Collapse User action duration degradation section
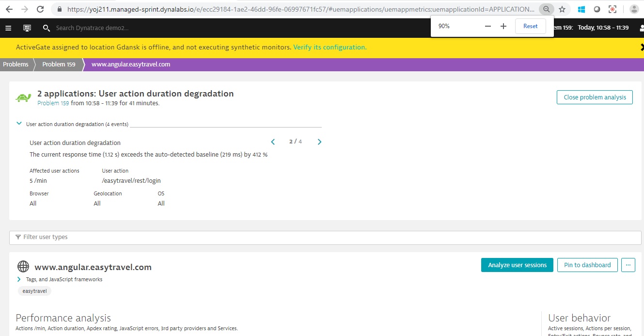This screenshot has height=336, width=644. coord(19,124)
